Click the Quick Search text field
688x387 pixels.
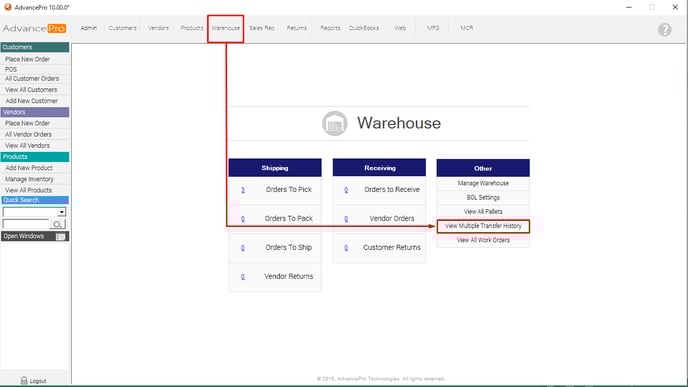pyautogui.click(x=26, y=224)
